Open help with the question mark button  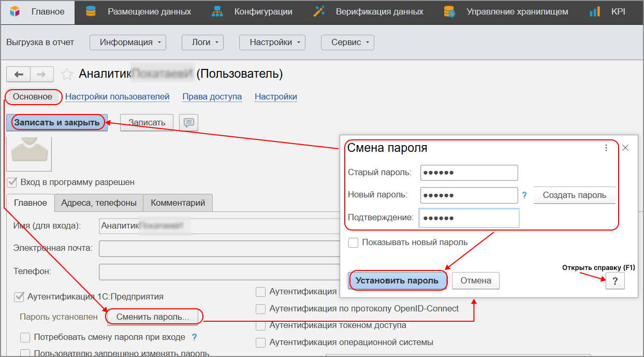pyautogui.click(x=614, y=281)
